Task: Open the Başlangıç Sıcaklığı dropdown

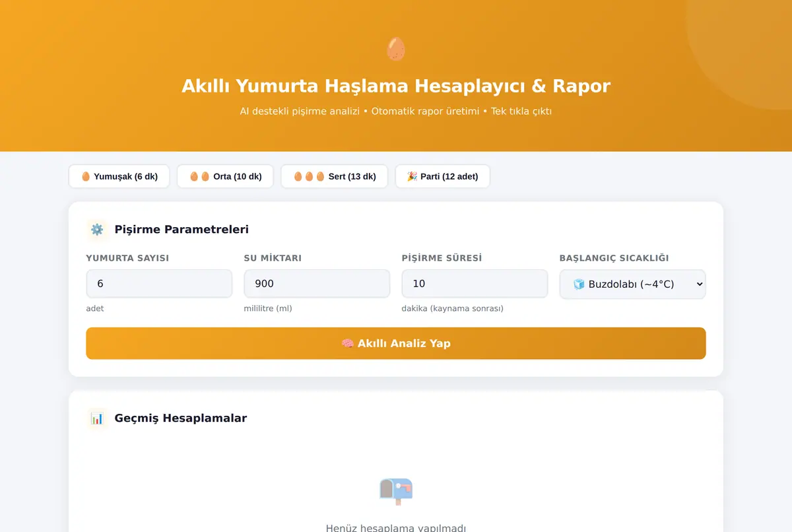Action: [632, 284]
